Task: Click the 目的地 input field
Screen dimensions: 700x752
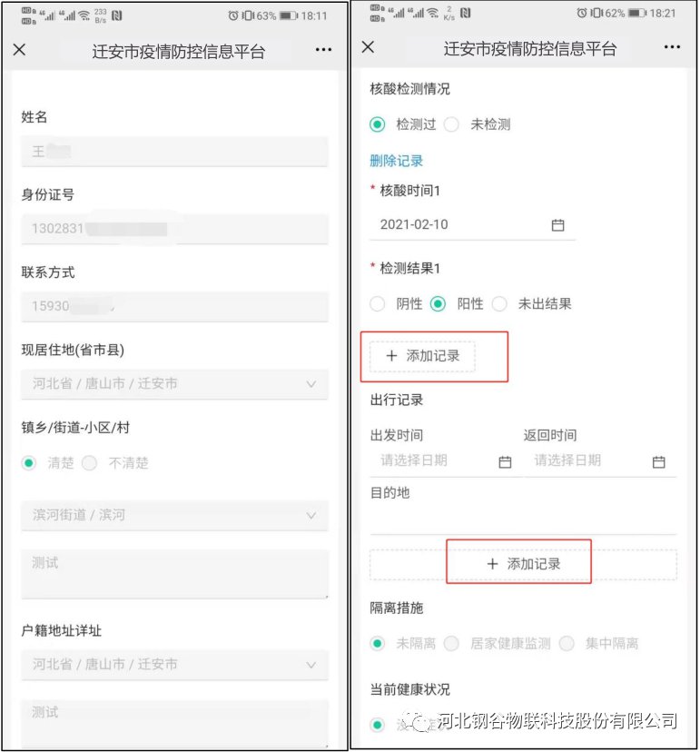Action: (x=522, y=520)
